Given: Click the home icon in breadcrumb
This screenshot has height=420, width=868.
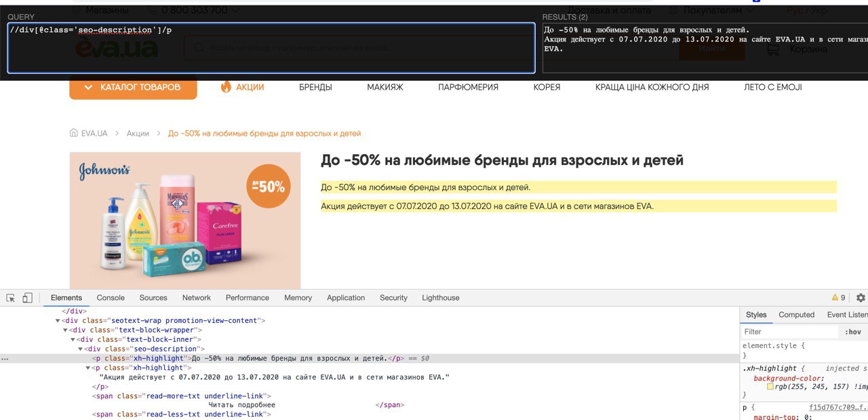Looking at the screenshot, I should 74,134.
